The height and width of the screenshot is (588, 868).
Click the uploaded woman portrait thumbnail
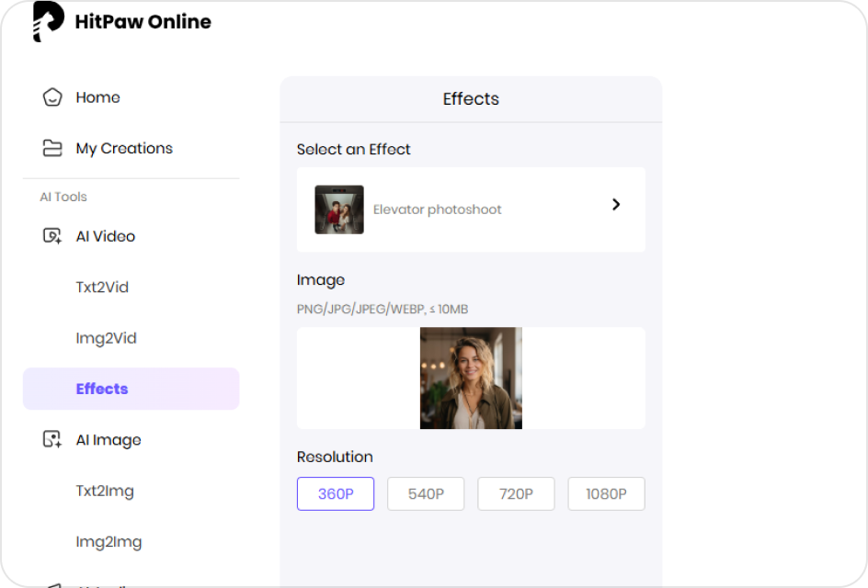click(x=471, y=378)
